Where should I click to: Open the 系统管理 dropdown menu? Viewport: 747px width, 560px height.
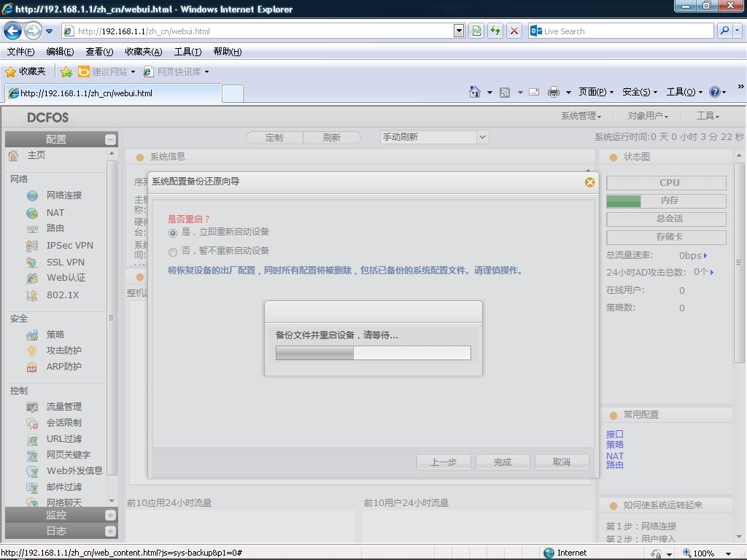(x=581, y=116)
